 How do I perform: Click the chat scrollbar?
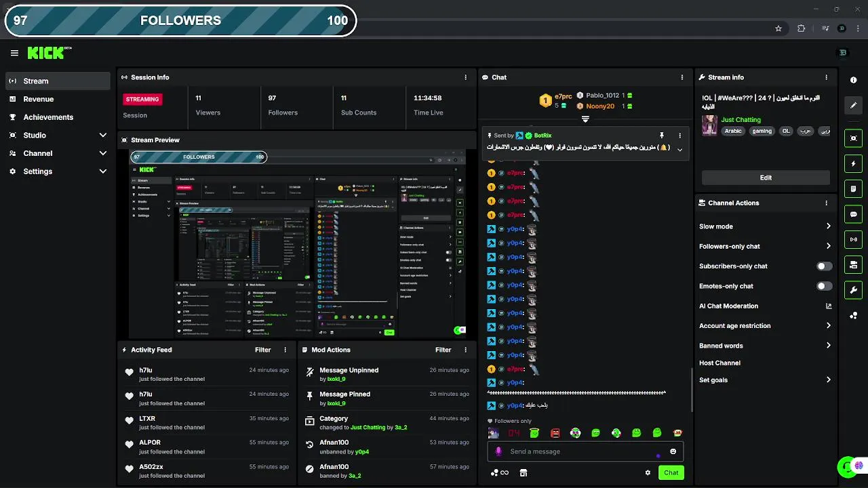(692, 390)
